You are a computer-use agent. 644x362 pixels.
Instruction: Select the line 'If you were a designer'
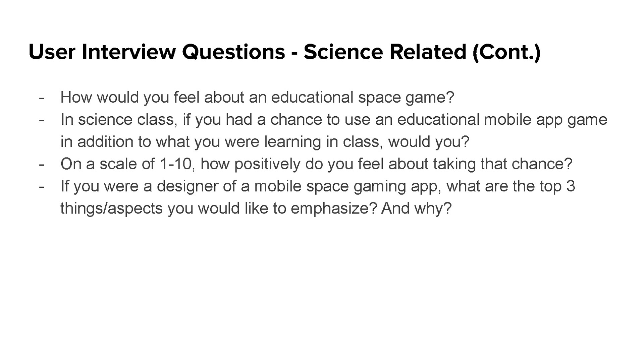[x=318, y=186]
